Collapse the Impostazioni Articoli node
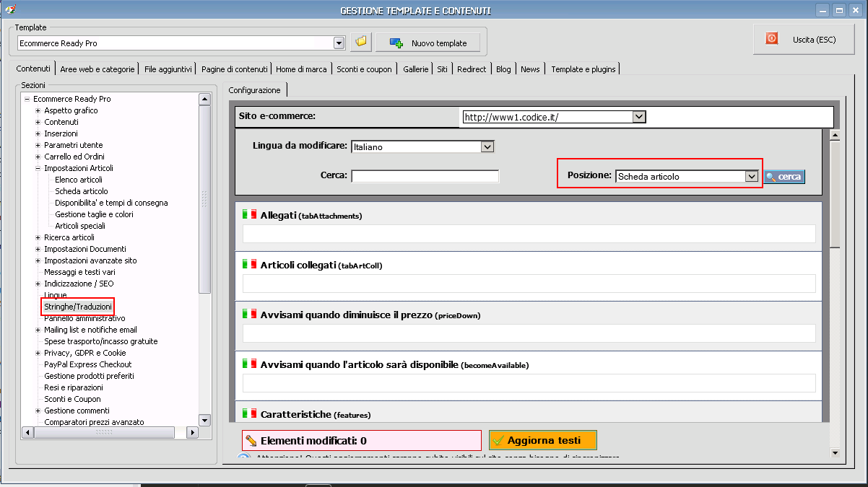Screen dimensions: 868x487 [x=38, y=168]
